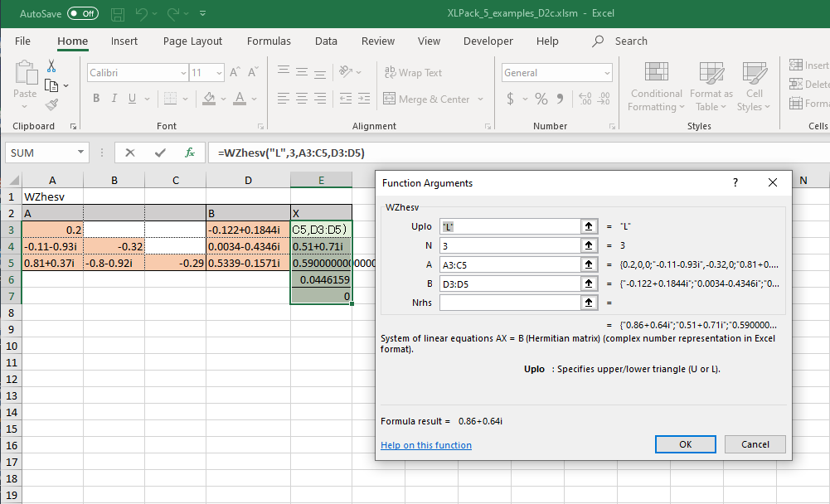Viewport: 830px width, 504px height.
Task: Click the Decrease Decimal icon
Action: point(604,99)
